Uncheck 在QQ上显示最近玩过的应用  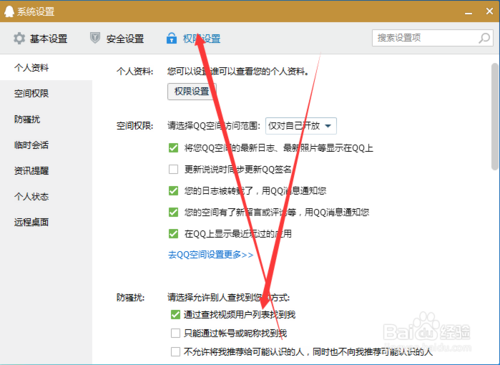coord(173,234)
